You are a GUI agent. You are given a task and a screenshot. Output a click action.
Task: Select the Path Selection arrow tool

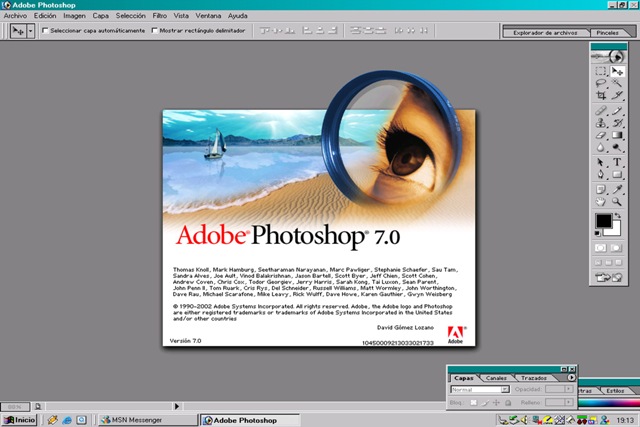(600, 162)
